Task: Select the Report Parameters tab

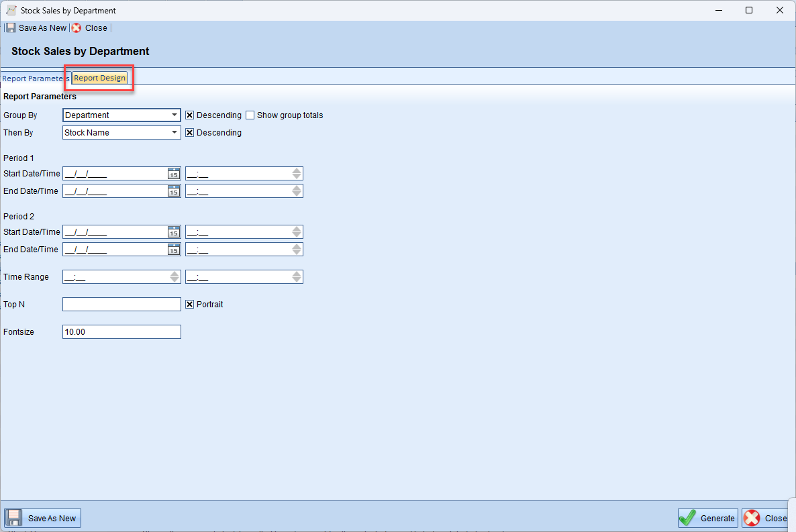Action: (x=34, y=78)
